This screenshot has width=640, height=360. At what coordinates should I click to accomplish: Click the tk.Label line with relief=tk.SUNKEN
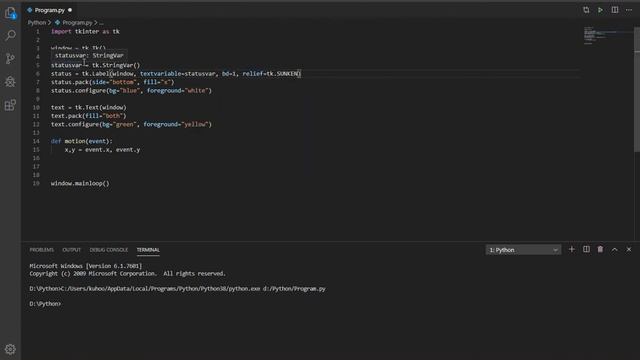pyautogui.click(x=176, y=74)
